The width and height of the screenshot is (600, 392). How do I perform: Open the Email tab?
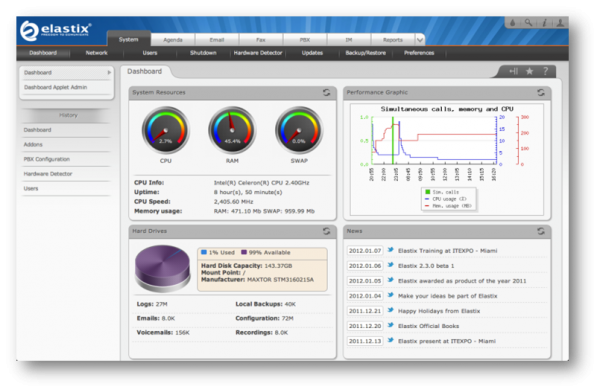(217, 40)
